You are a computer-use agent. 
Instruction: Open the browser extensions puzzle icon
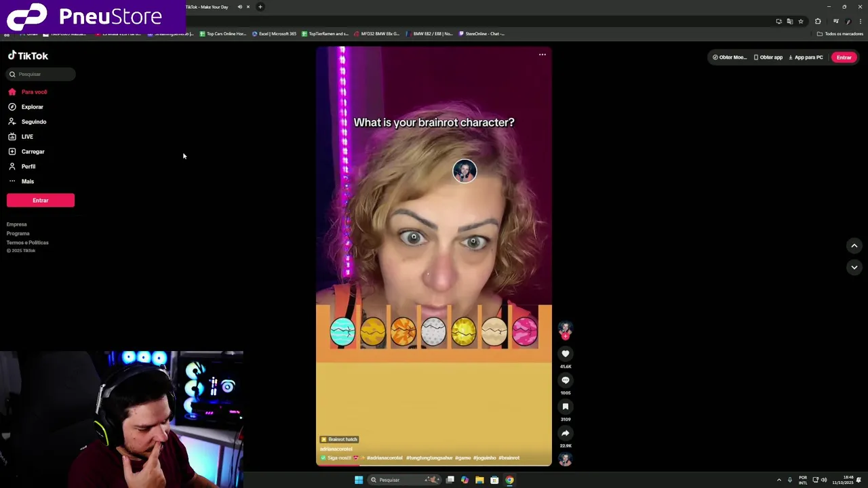(818, 21)
